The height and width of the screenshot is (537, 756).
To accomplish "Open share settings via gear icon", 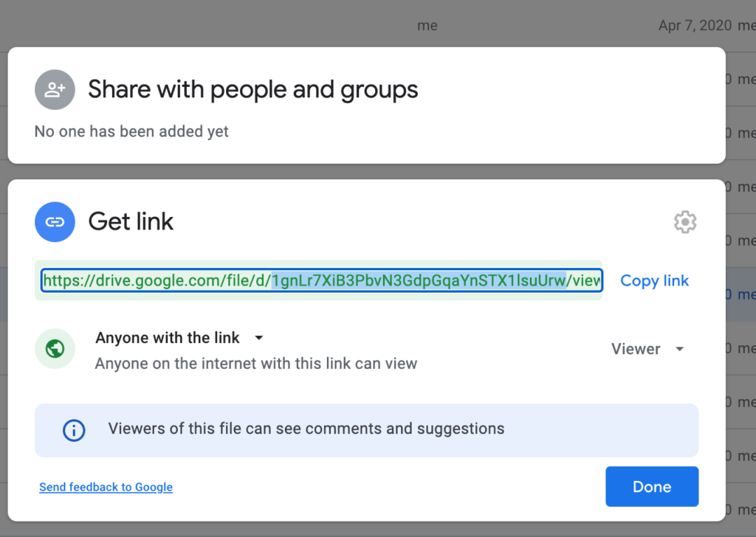I will click(x=684, y=222).
